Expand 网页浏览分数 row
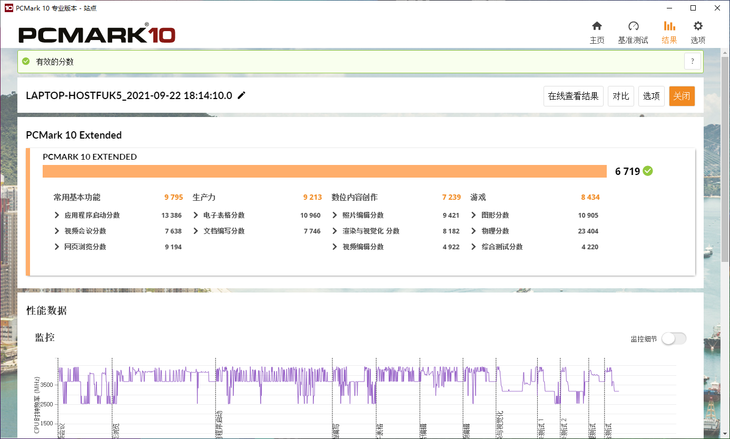 (57, 247)
